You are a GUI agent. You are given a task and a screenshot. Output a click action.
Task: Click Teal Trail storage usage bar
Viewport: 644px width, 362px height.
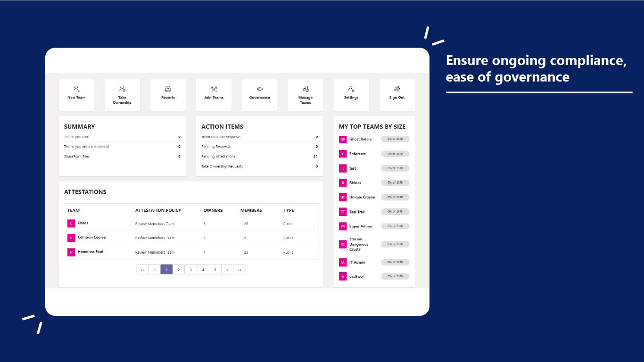pos(395,212)
